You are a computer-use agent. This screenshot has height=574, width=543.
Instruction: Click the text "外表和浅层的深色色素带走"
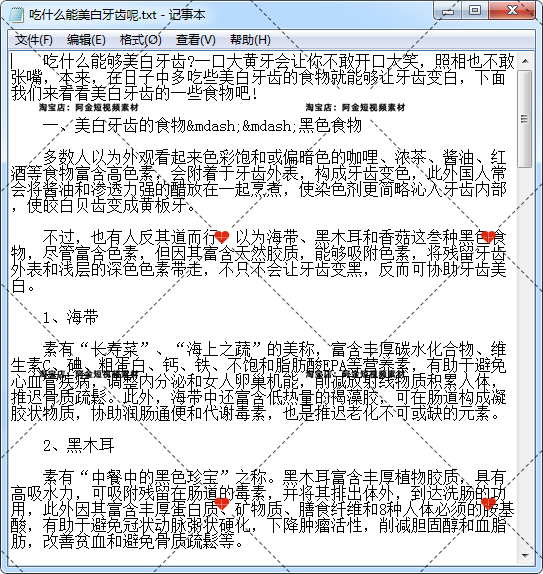coord(106,269)
